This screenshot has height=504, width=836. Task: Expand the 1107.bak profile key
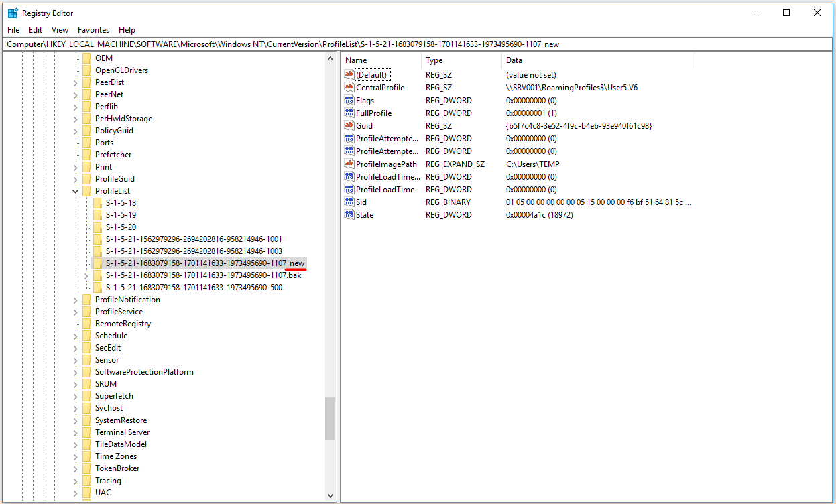point(86,275)
